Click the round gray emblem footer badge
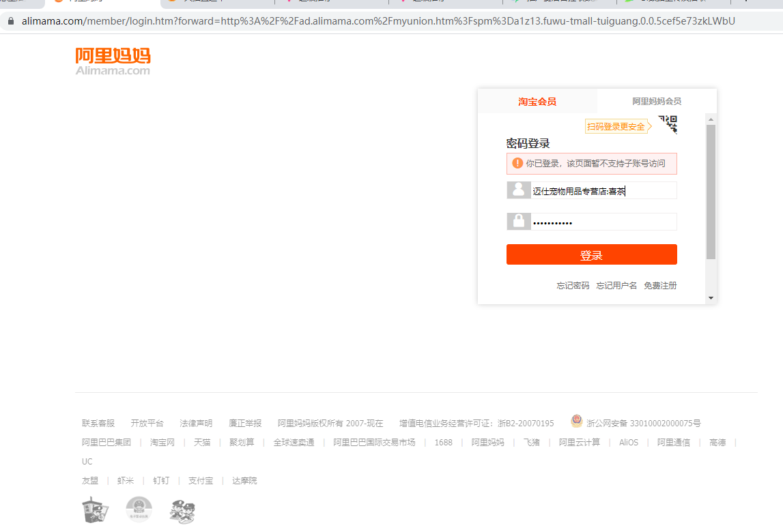Viewport: 783px width, 532px height. click(x=139, y=509)
